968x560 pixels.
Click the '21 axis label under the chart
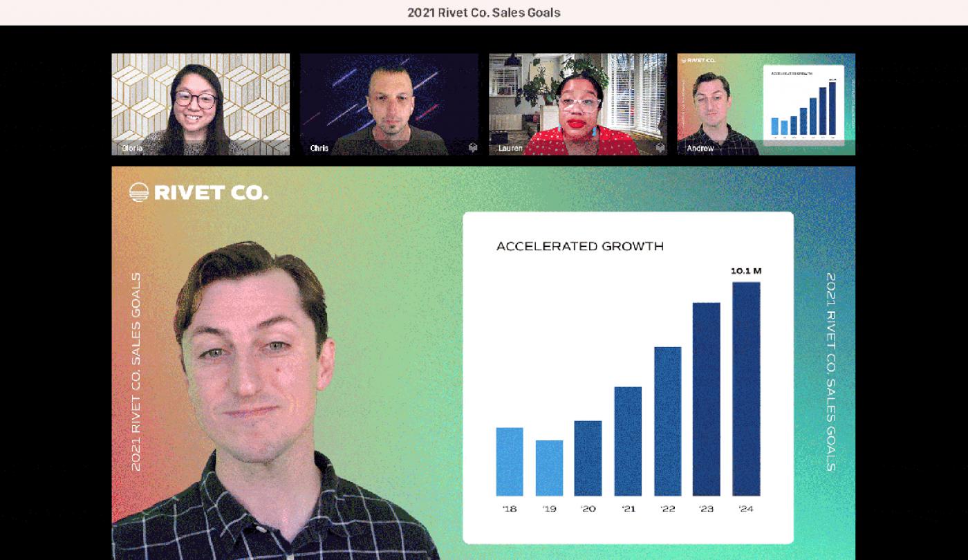click(628, 509)
